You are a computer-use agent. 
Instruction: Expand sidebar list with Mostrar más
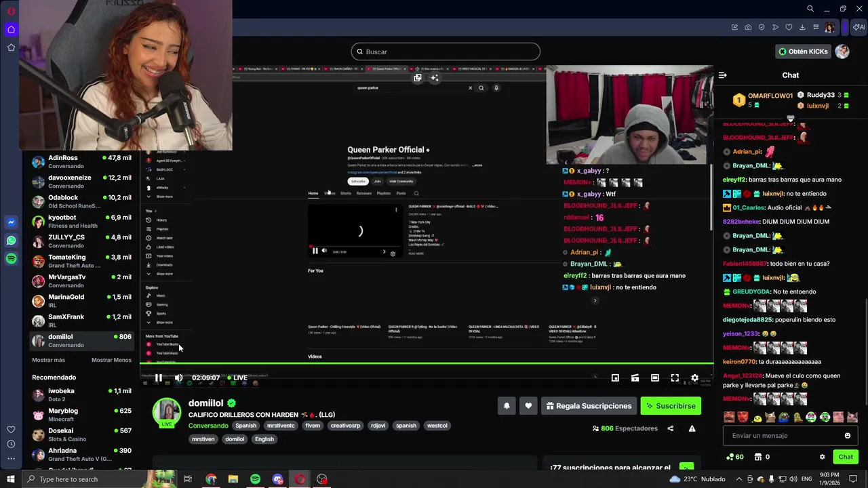[48, 360]
